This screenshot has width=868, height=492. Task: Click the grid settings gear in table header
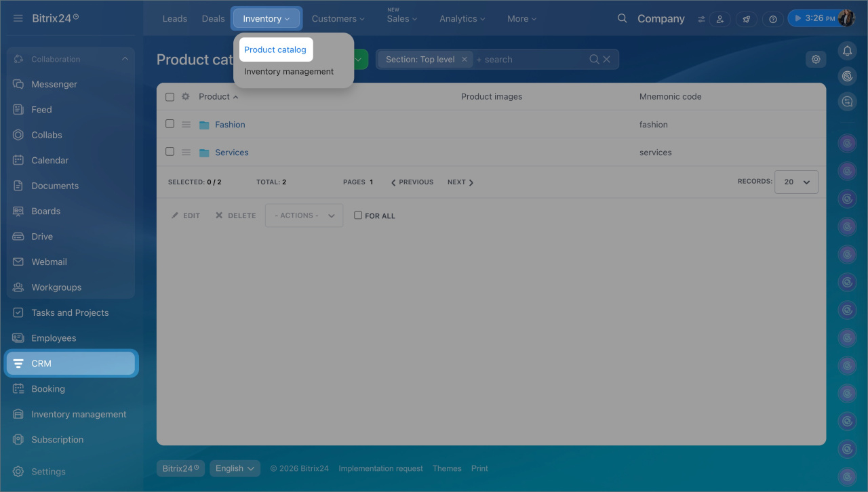pyautogui.click(x=185, y=97)
